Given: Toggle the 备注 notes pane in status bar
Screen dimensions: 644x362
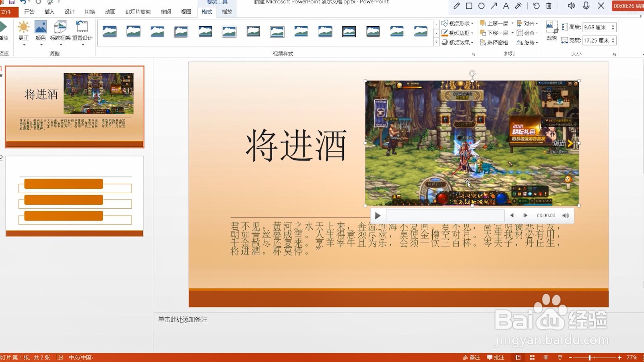Looking at the screenshot, I should pos(471,358).
